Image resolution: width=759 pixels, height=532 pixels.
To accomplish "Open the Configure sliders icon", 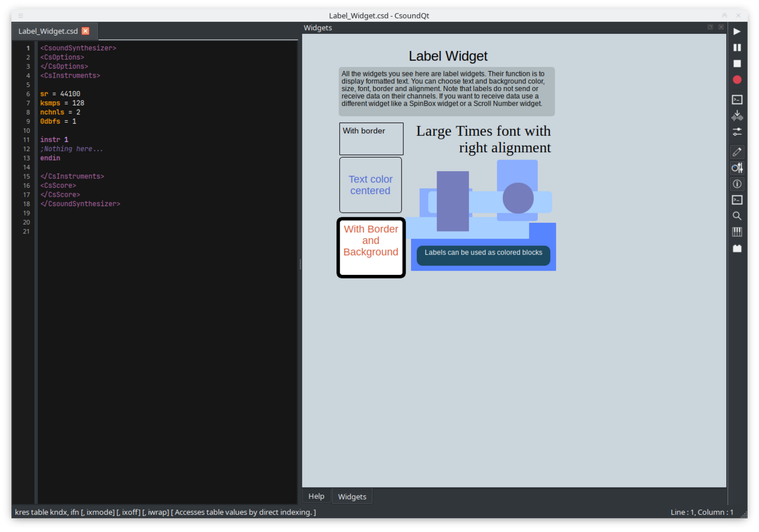I will (x=737, y=132).
